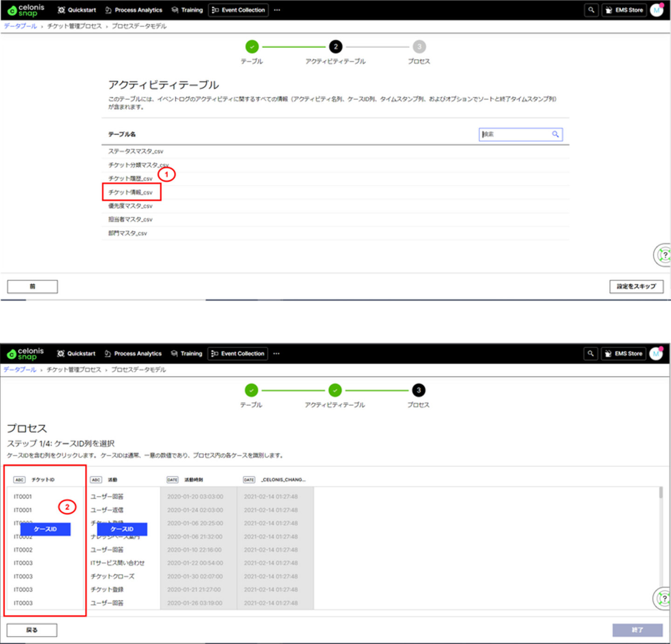Open the help lifebuoy icon on プロセス screen
Viewport: 671px width, 644px height.
662,598
